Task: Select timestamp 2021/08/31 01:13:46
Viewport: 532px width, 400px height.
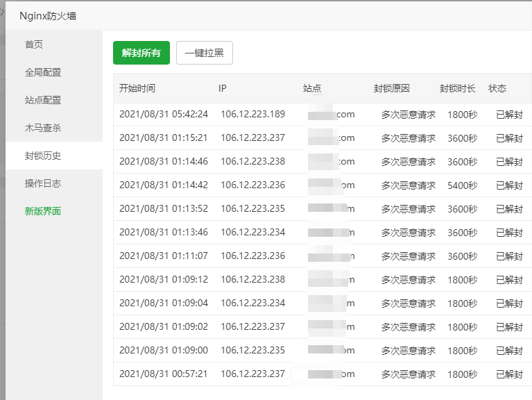Action: click(x=164, y=232)
